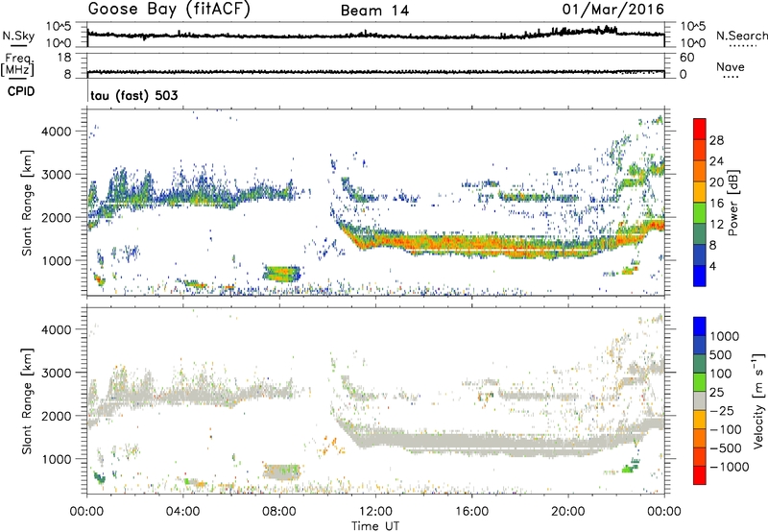This screenshot has height=532, width=768.
Task: Click the "-500" velocity colorbar value
Action: [725, 448]
